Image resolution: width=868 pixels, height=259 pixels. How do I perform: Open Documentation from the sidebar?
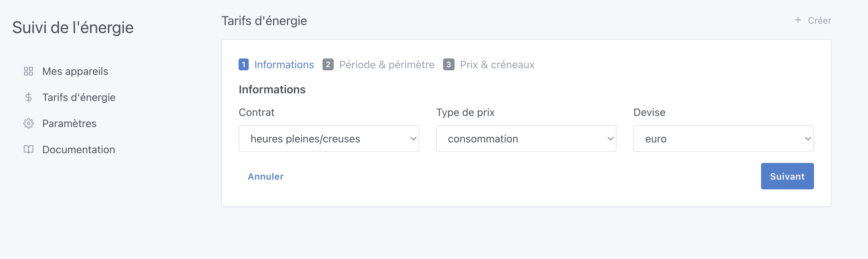click(x=79, y=149)
